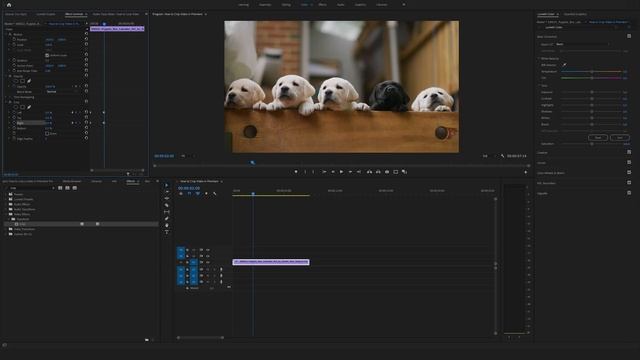The height and width of the screenshot is (360, 640).
Task: Create an ellipse mask under Crop
Action: pyautogui.click(x=16, y=107)
